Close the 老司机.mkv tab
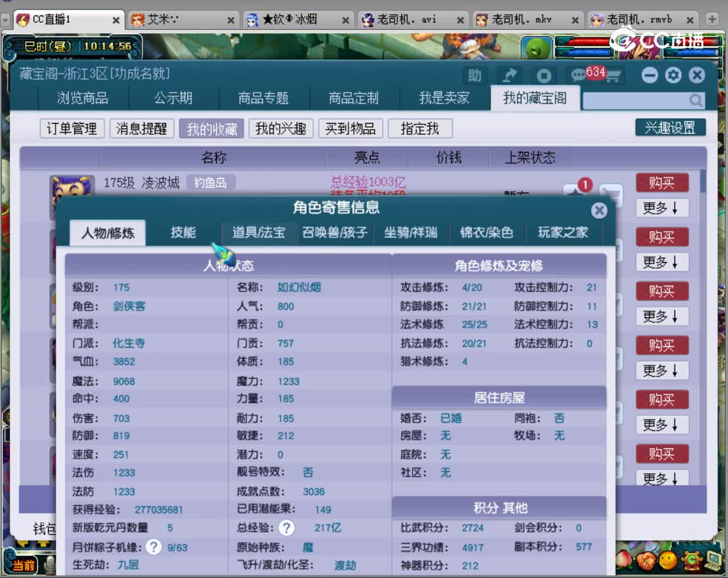 pyautogui.click(x=575, y=20)
